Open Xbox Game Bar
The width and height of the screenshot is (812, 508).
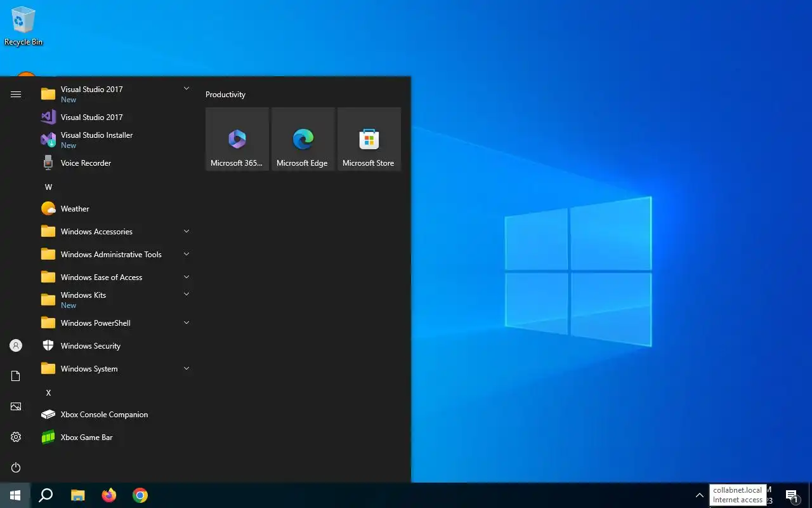pyautogui.click(x=115, y=438)
